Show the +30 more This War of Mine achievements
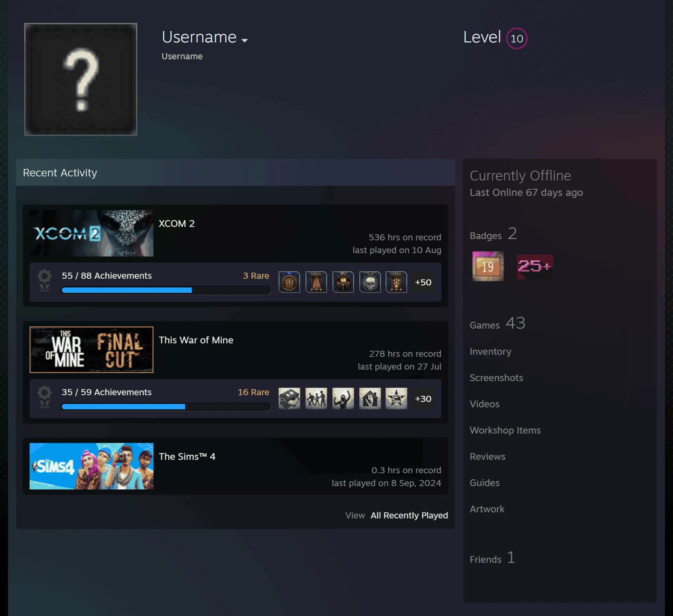 [x=423, y=399]
